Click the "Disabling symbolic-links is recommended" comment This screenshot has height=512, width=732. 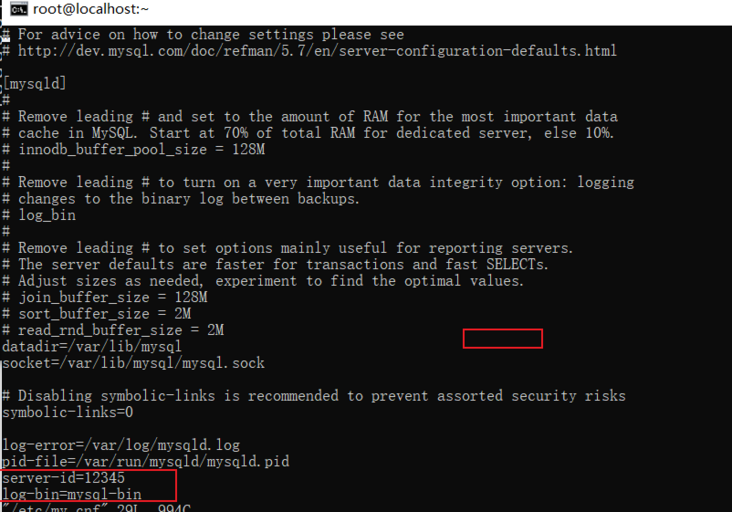(x=321, y=396)
